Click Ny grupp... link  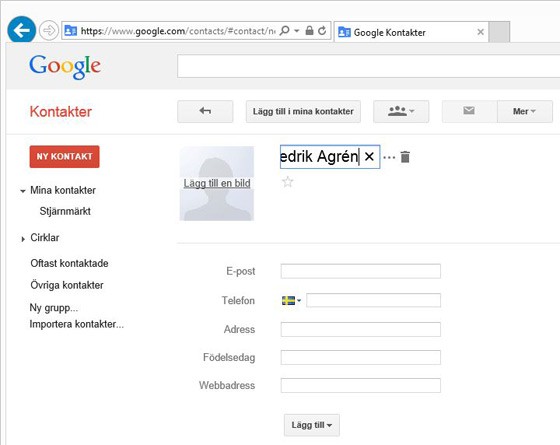point(54,308)
